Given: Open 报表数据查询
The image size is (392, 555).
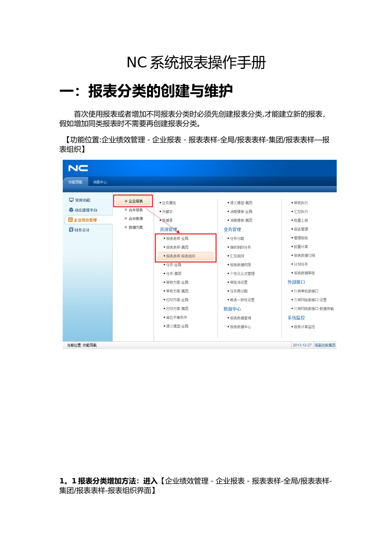Looking at the screenshot, I should (241, 318).
